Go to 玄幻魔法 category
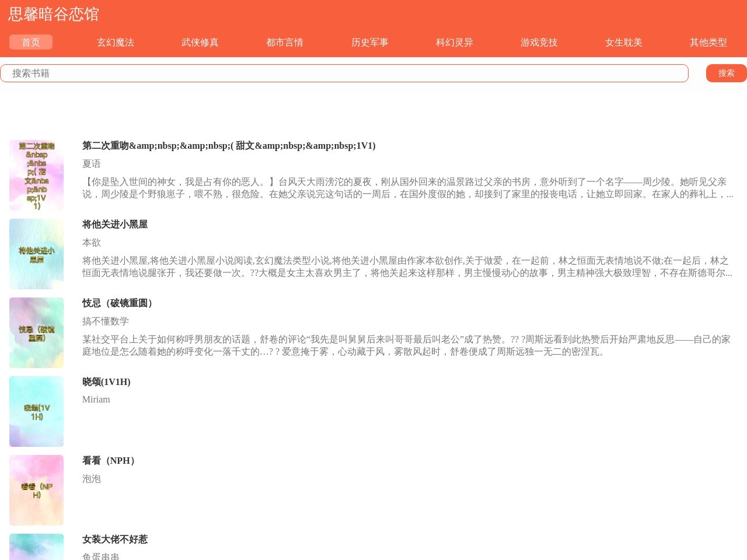This screenshot has width=747, height=560. point(116,42)
